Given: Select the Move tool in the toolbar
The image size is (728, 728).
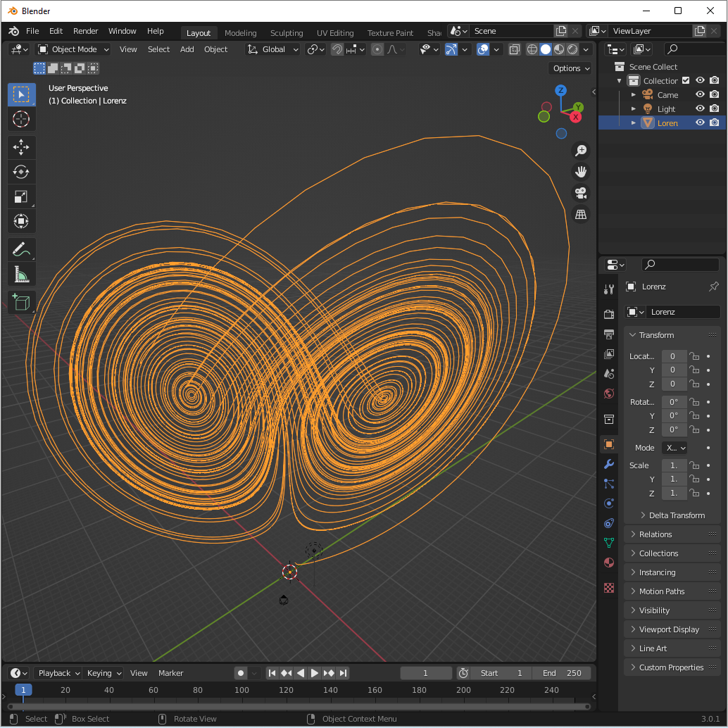Looking at the screenshot, I should [x=21, y=147].
